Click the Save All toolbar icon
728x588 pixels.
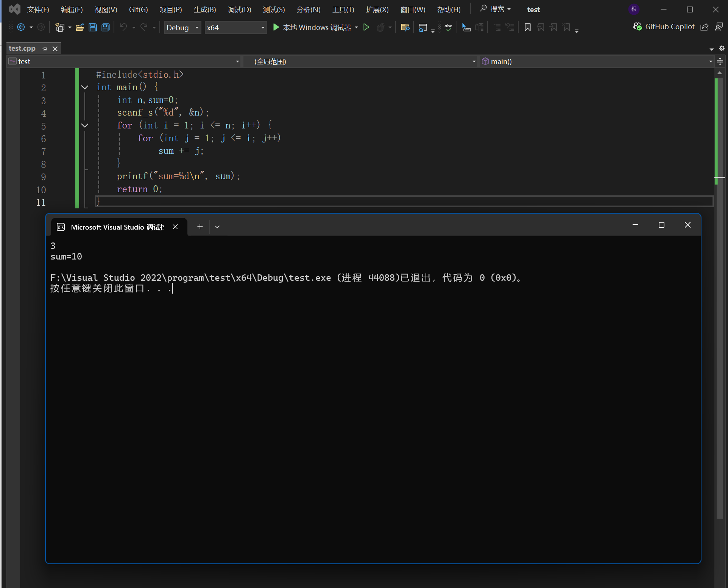[106, 27]
